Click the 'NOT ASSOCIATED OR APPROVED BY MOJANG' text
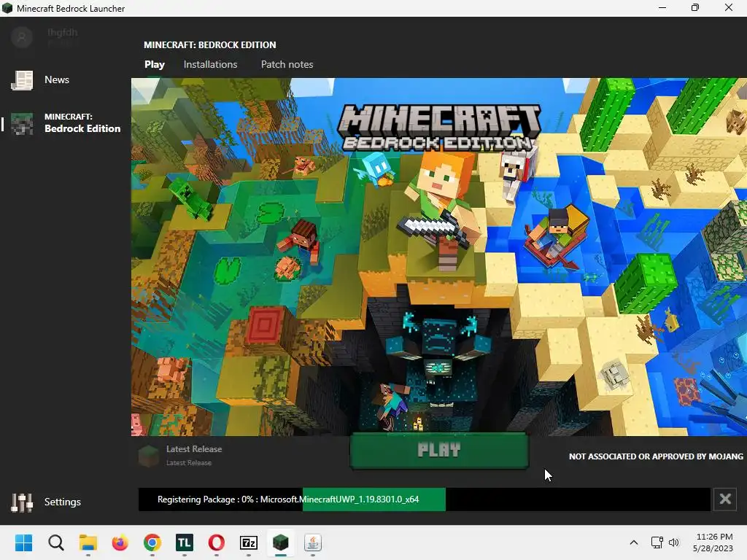 click(656, 456)
